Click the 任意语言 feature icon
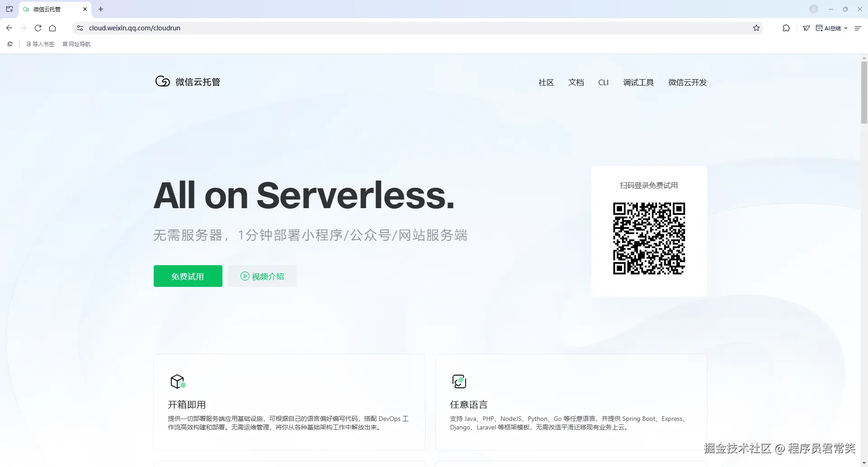 click(459, 381)
